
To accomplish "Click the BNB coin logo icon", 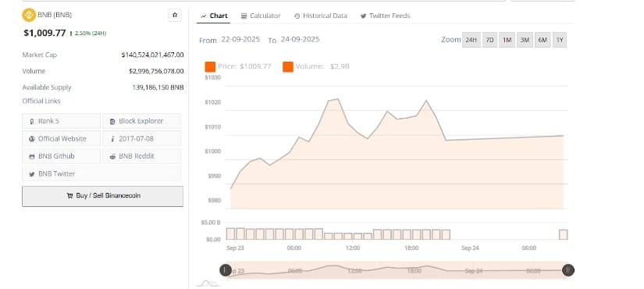I will pos(29,15).
